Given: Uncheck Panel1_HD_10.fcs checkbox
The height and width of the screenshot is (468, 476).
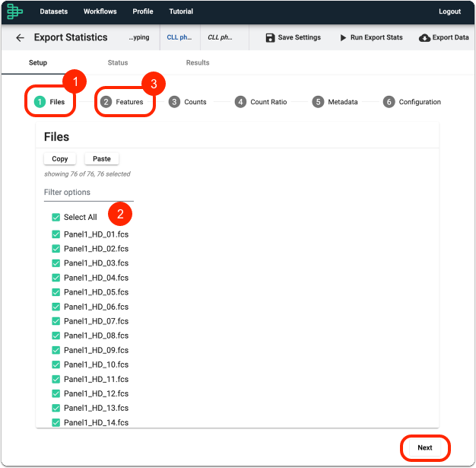Looking at the screenshot, I should (56, 365).
